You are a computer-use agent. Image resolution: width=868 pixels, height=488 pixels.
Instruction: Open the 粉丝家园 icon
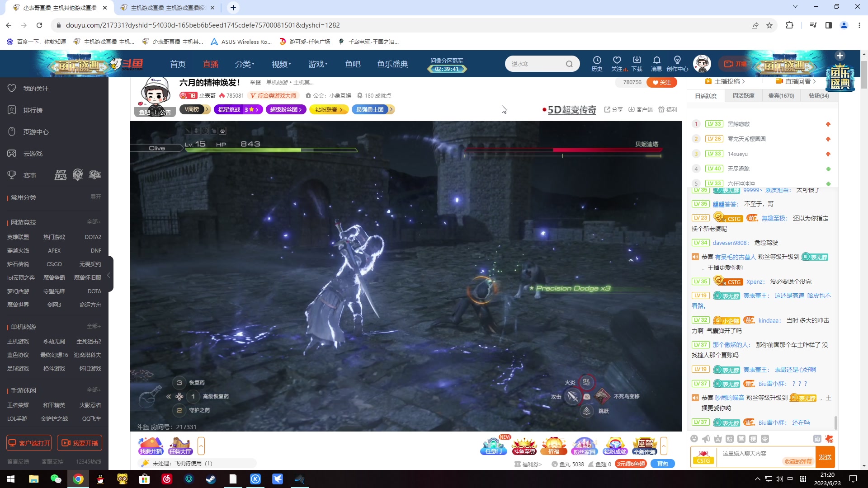click(584, 446)
